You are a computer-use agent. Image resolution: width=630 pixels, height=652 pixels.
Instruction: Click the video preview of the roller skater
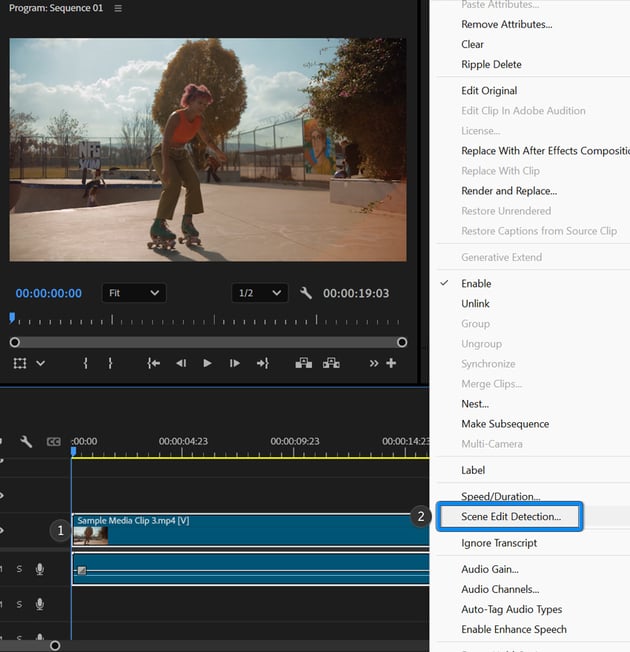coord(208,150)
